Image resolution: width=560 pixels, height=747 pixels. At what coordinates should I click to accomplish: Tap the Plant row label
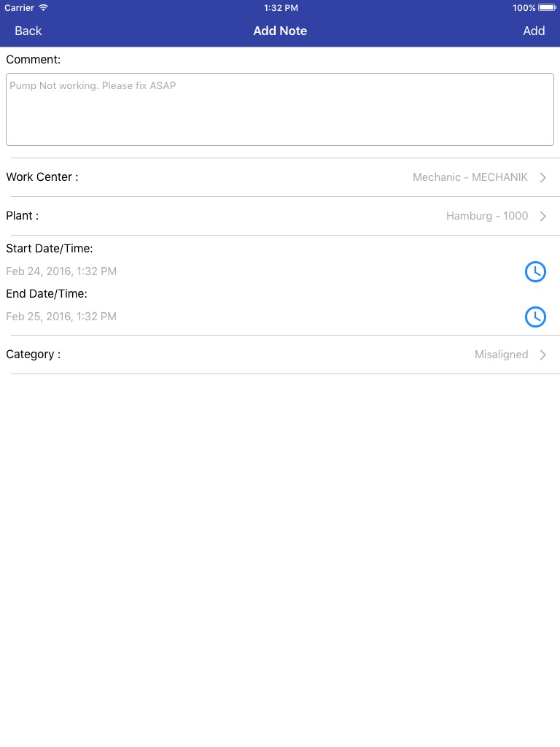22,216
